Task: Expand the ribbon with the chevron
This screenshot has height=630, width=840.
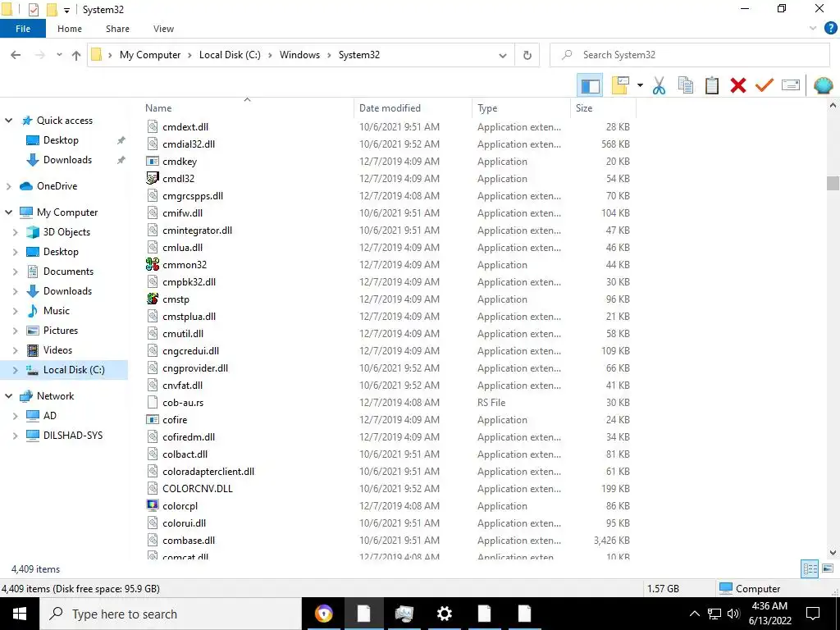Action: tap(813, 29)
